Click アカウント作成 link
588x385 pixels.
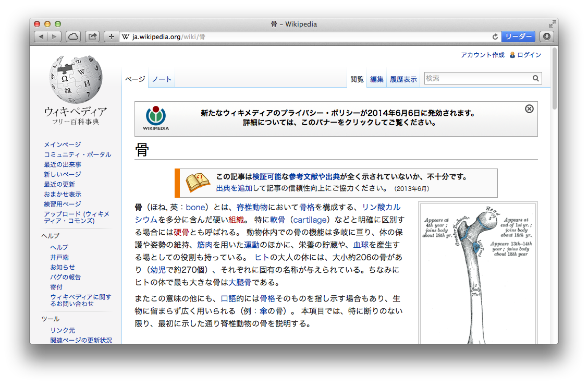[x=483, y=55]
